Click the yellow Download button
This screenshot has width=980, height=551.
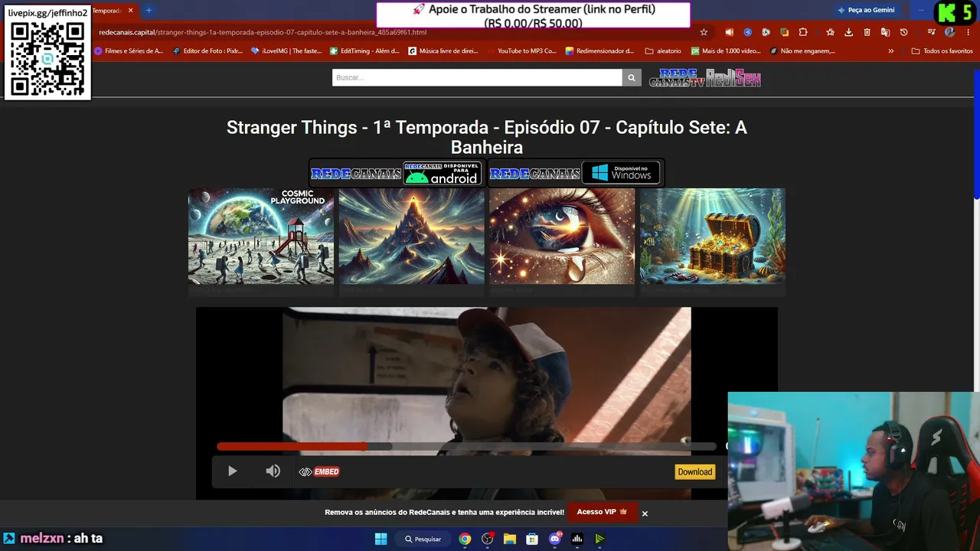(695, 471)
